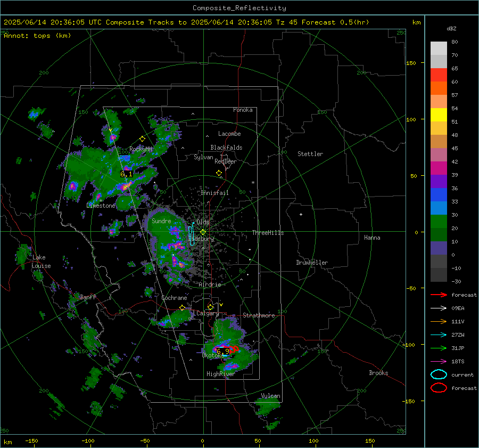Pick the red 60-65 dBZ color swatch

point(439,75)
